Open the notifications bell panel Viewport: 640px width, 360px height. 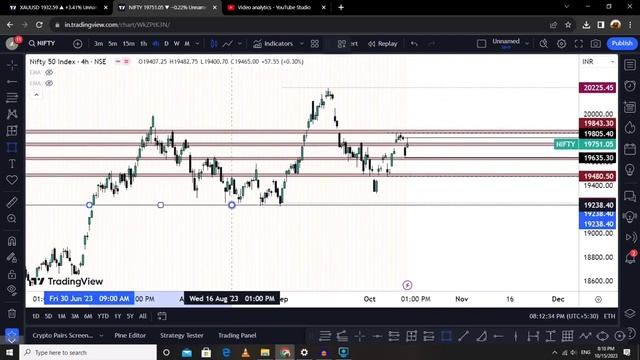tap(630, 258)
